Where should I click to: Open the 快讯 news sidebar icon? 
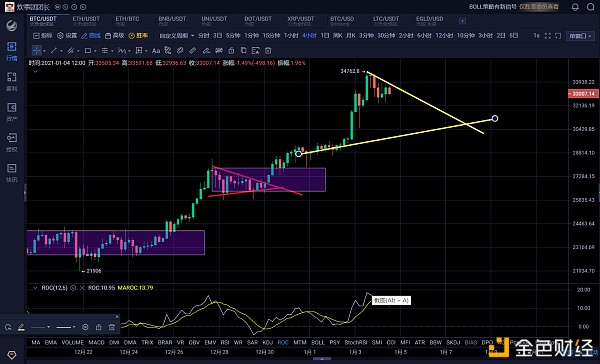(11, 173)
